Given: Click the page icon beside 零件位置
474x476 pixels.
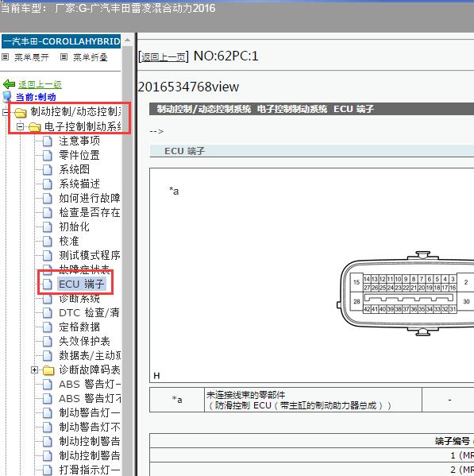Looking at the screenshot, I should [48, 156].
